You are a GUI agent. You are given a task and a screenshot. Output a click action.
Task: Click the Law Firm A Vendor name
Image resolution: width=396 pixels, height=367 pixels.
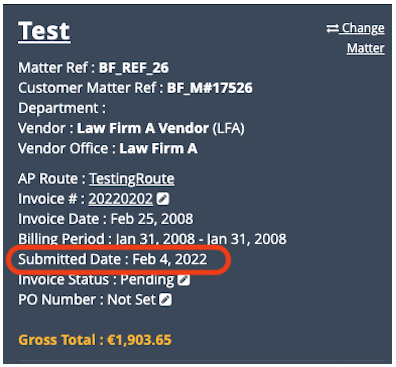point(143,128)
